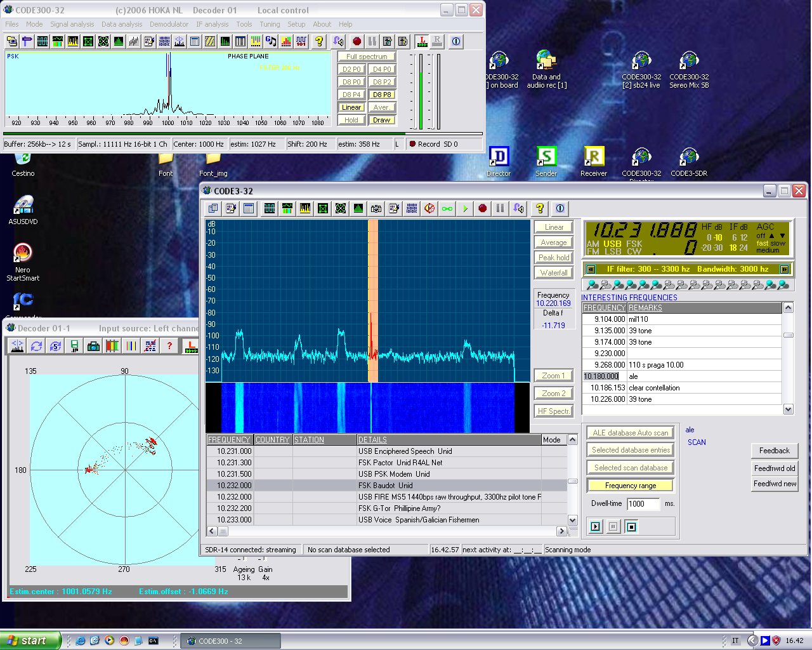Image resolution: width=812 pixels, height=650 pixels.
Task: Click the yellow question mark help icon in CODE300-32
Action: coord(319,41)
